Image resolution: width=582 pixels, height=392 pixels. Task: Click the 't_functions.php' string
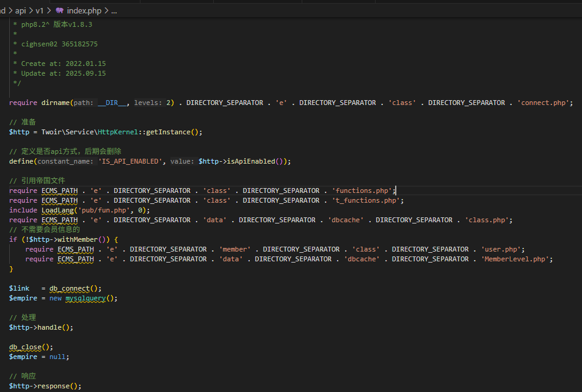point(366,200)
